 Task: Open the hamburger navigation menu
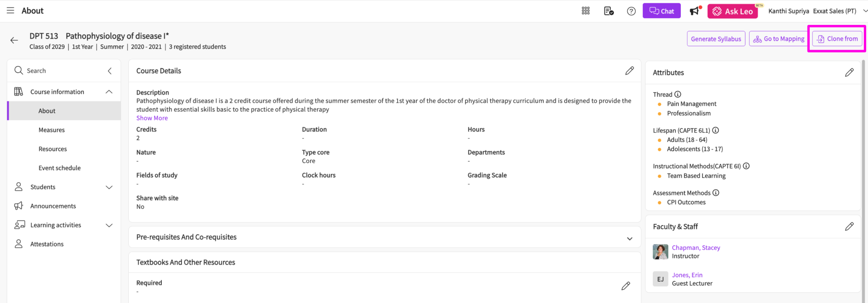(x=10, y=10)
